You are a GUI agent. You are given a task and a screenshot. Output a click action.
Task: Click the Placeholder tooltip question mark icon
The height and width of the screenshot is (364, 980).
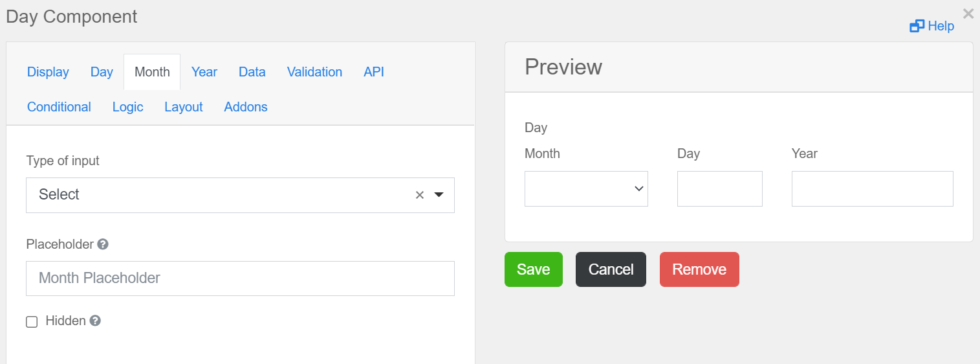102,244
